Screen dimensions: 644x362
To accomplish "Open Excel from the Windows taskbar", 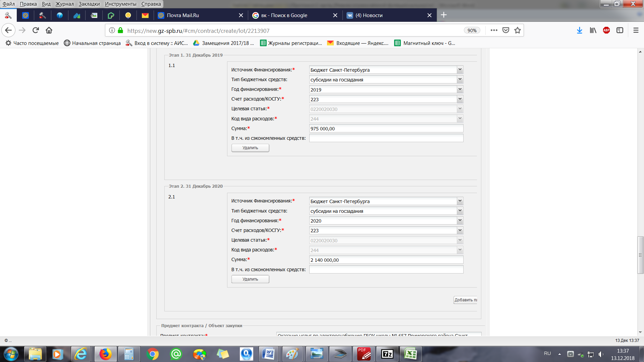I will (411, 354).
